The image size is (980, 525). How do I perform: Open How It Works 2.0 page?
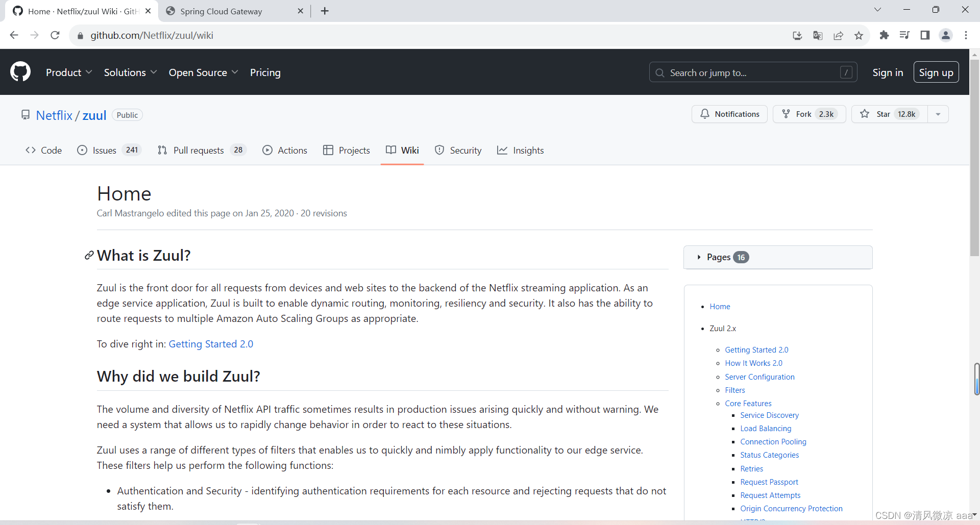pyautogui.click(x=753, y=363)
